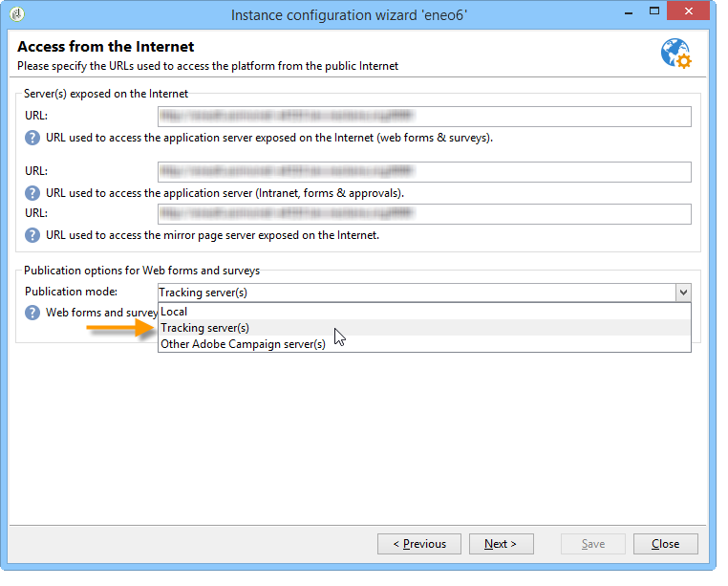Click the application icon in the title bar
This screenshot has height=586, width=728.
pos(17,14)
